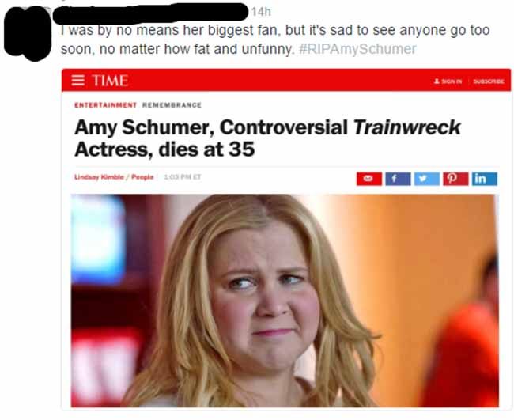Screen dimensions: 514x420
Task: Click the redacted username bar
Action: 150,13
